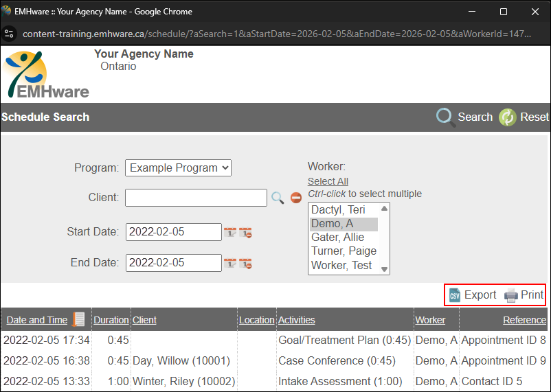Clear client with red minus icon
The image size is (551, 392).
(x=296, y=198)
